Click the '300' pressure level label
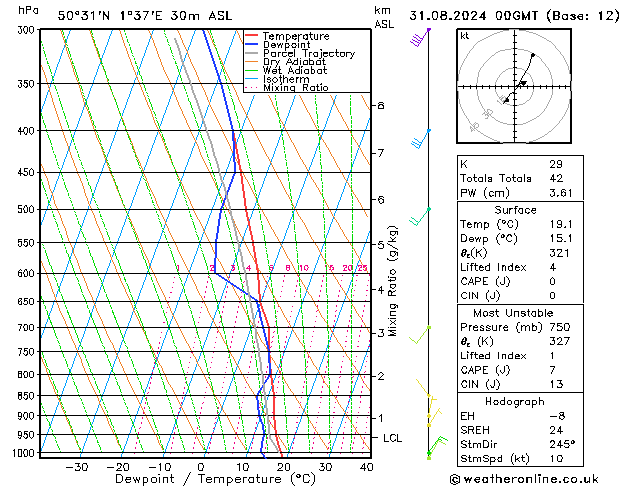Screen dimensions: 629x486 pyautogui.click(x=28, y=30)
